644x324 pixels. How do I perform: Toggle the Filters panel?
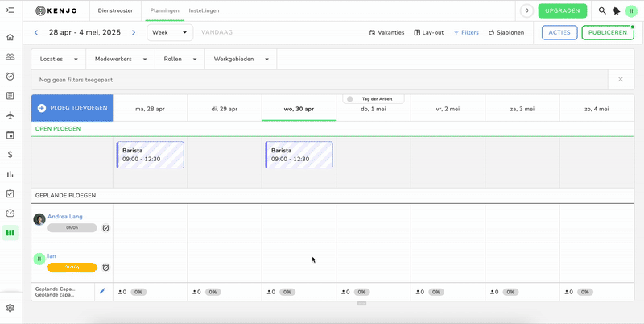(466, 32)
